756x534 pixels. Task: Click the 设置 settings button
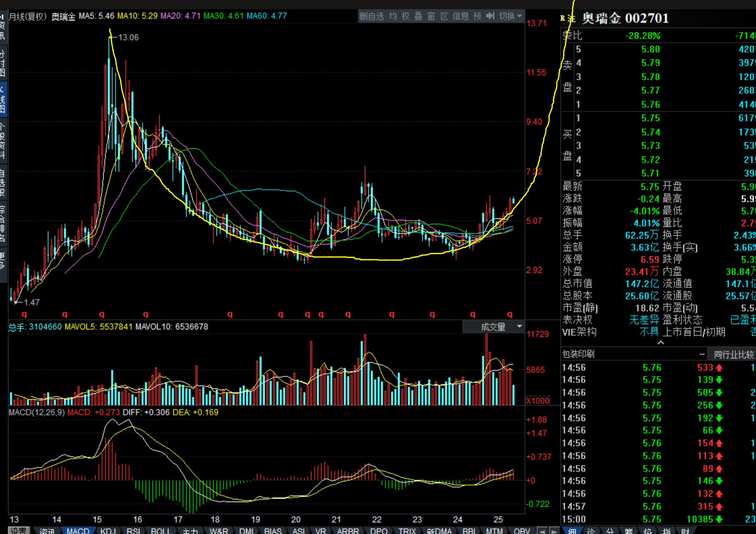point(18,531)
